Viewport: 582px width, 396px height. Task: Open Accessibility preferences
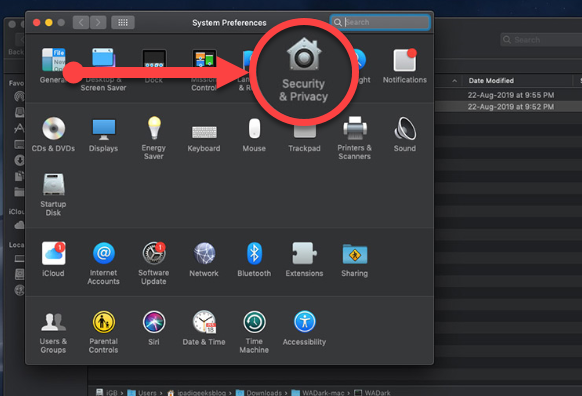[x=304, y=328]
